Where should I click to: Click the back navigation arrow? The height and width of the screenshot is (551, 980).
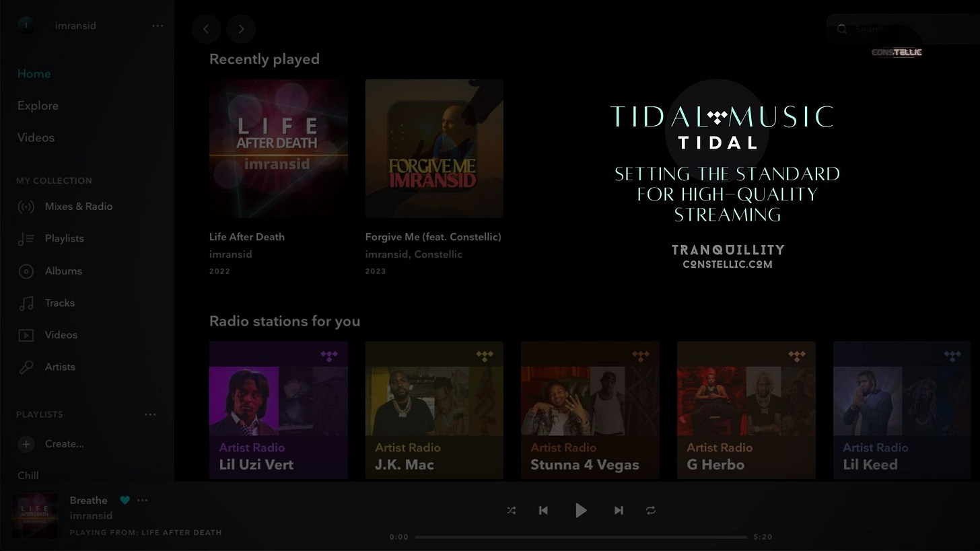tap(206, 29)
